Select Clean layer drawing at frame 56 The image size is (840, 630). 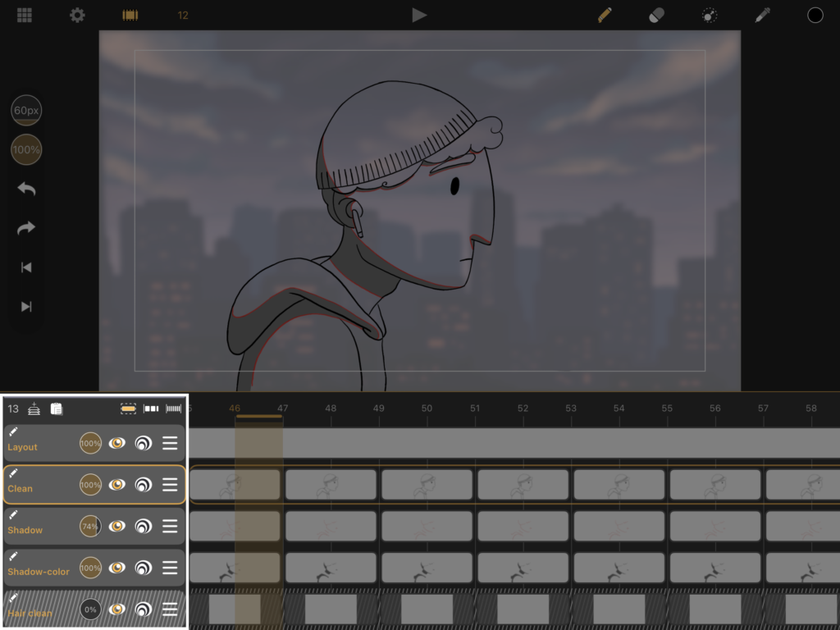pos(715,485)
